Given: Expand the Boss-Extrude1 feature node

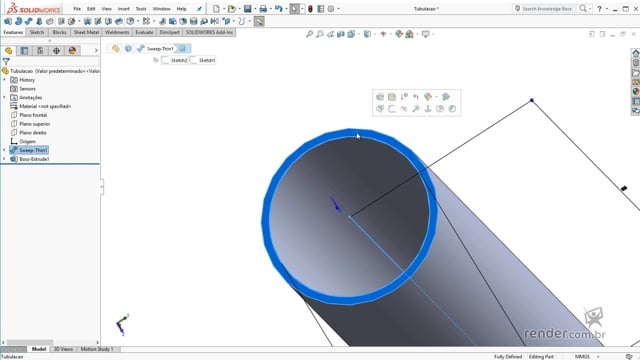Looking at the screenshot, I should tap(4, 159).
